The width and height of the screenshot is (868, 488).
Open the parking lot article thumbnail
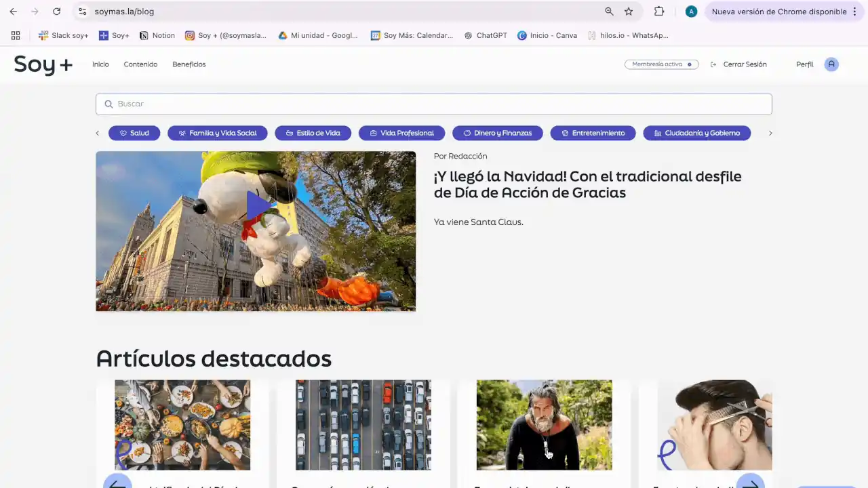[363, 425]
